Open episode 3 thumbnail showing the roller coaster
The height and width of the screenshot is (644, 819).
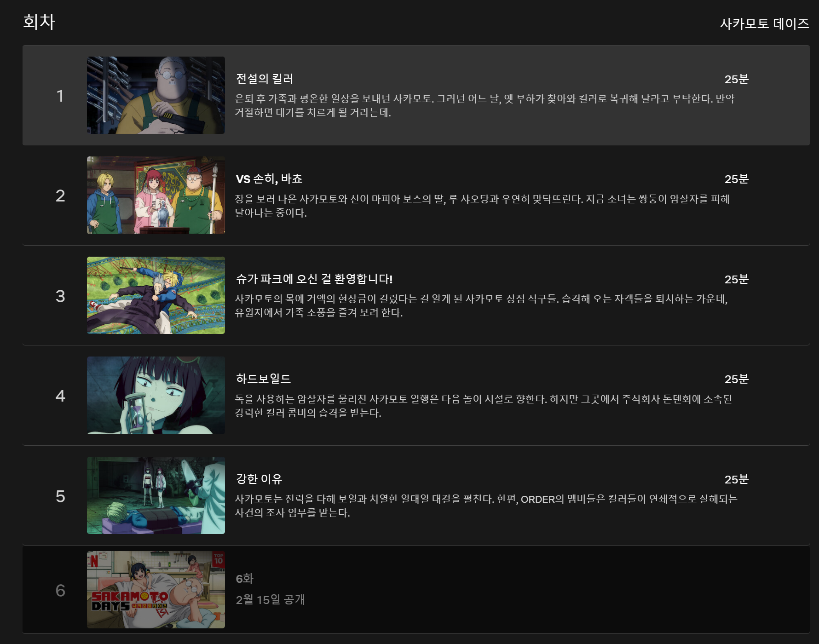point(156,295)
